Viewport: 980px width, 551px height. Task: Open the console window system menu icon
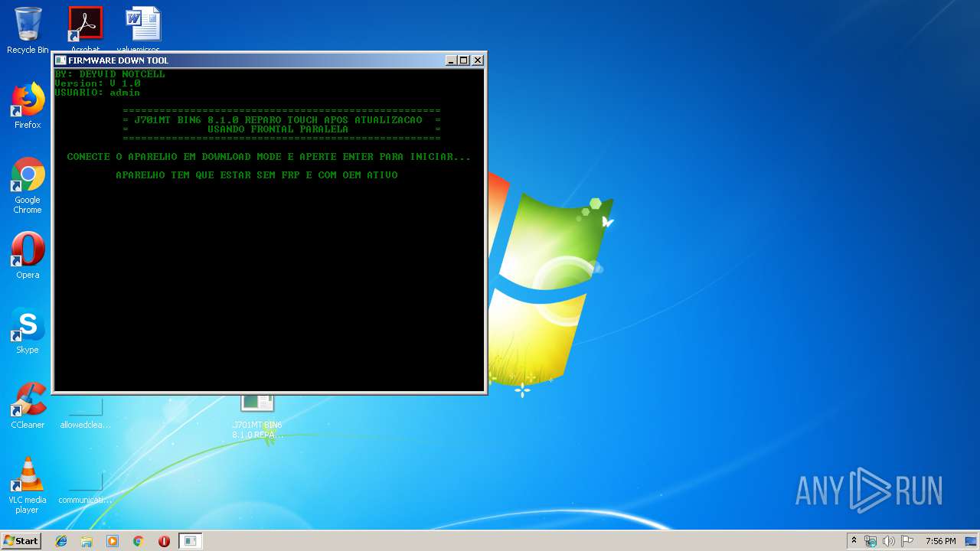click(x=60, y=60)
